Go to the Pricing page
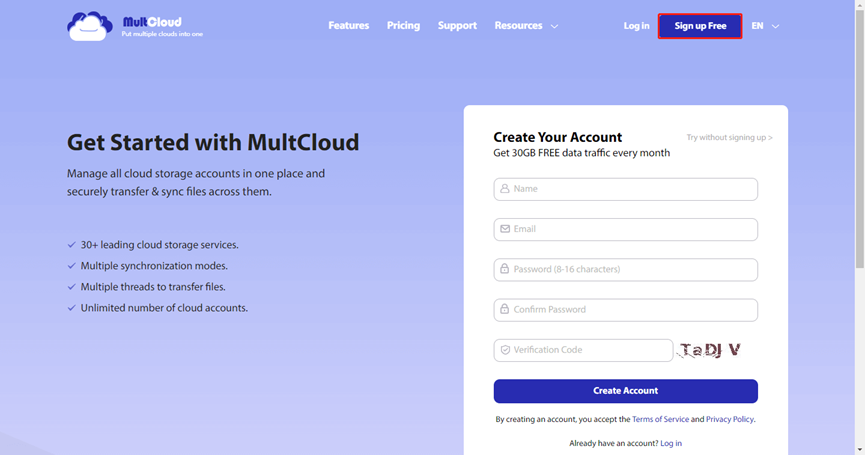 point(403,26)
